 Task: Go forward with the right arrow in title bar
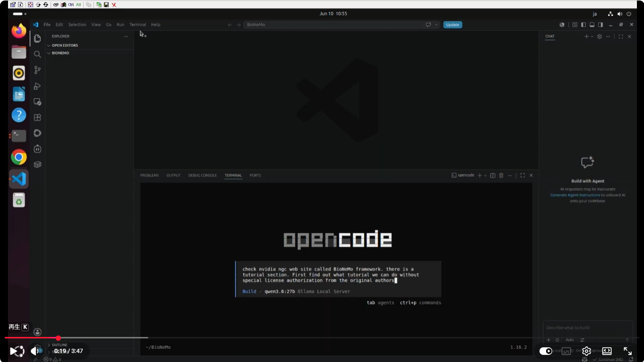click(238, 25)
